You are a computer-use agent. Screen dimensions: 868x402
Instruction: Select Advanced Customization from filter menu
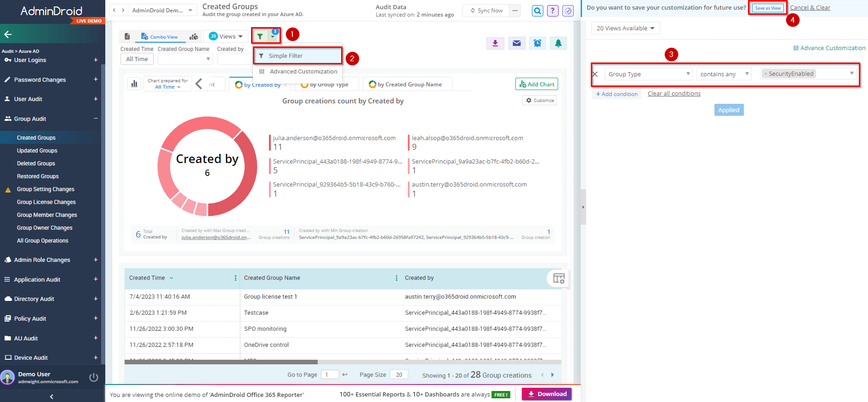(303, 72)
